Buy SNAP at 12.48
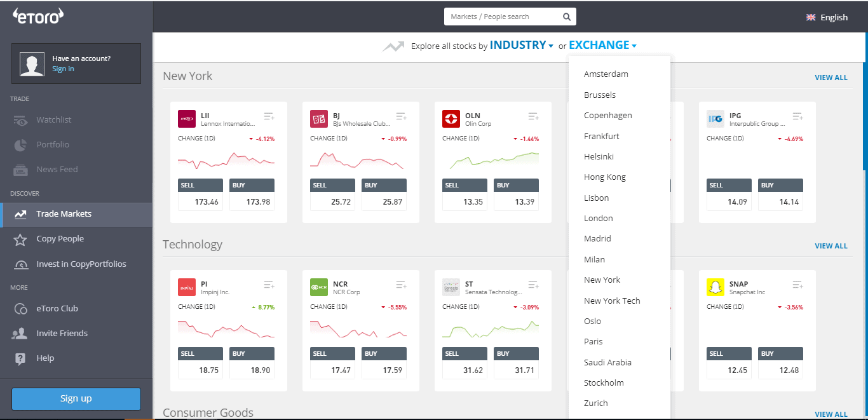Viewport: 868px width, 420px height. pyautogui.click(x=781, y=363)
